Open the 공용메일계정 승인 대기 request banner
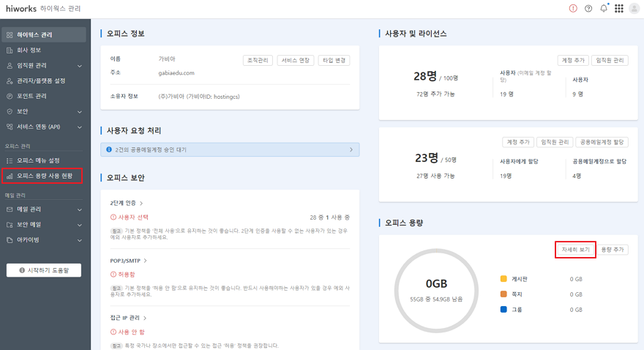 230,150
